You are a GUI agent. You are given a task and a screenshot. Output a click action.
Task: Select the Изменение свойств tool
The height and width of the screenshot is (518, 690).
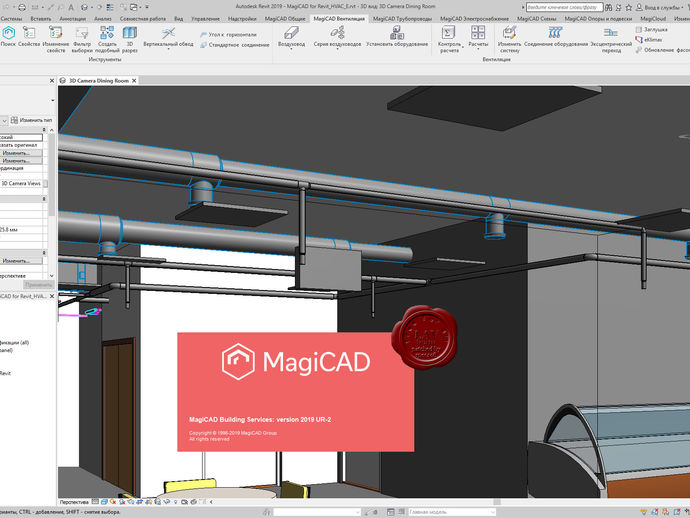pyautogui.click(x=56, y=39)
